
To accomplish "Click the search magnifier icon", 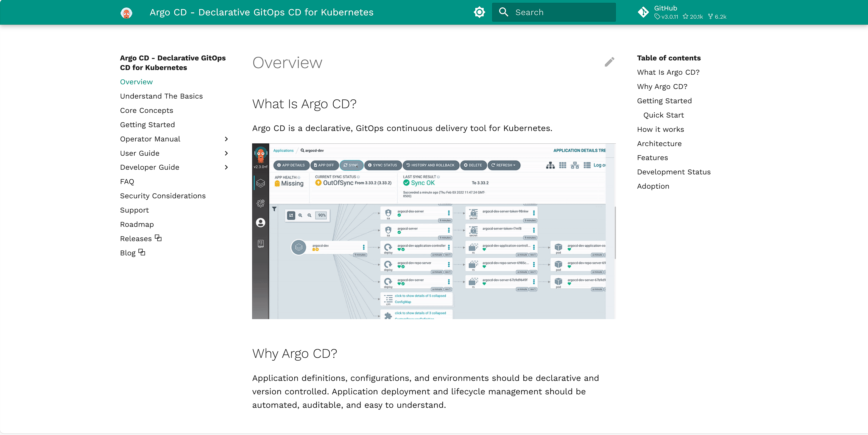I will (x=503, y=12).
